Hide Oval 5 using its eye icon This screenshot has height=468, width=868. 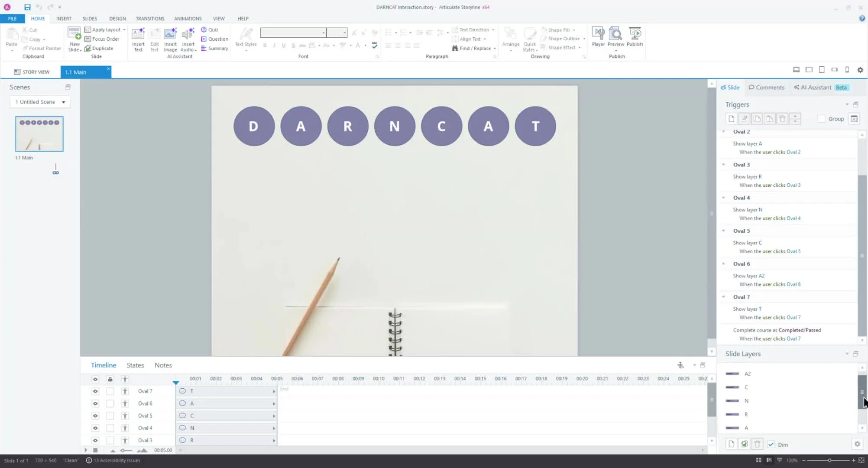pyautogui.click(x=95, y=416)
